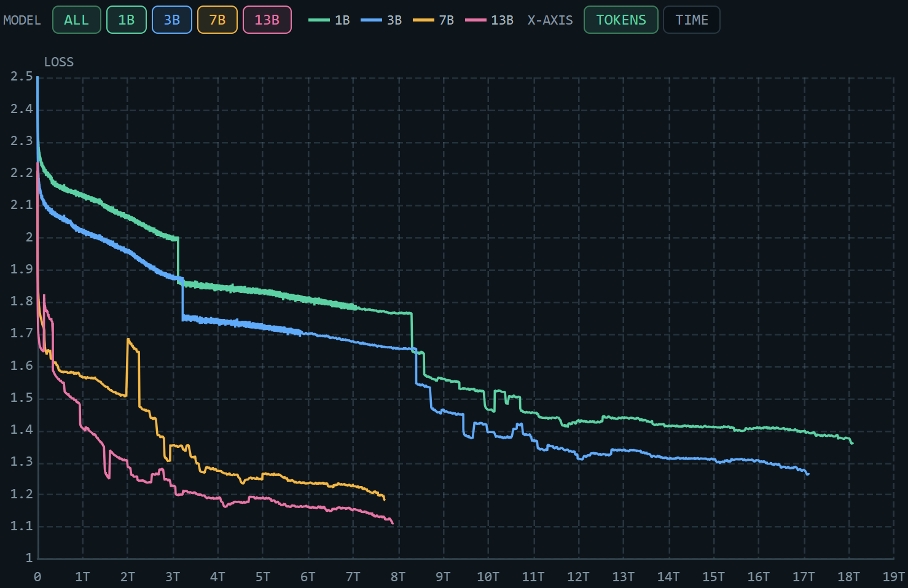
Task: Click the end of the 3B blue curve
Action: [808, 474]
